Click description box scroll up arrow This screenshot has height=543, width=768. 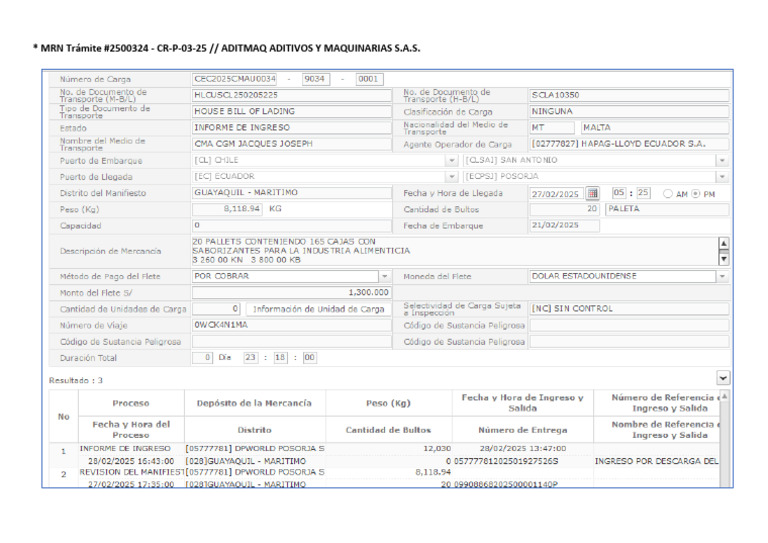coord(723,243)
